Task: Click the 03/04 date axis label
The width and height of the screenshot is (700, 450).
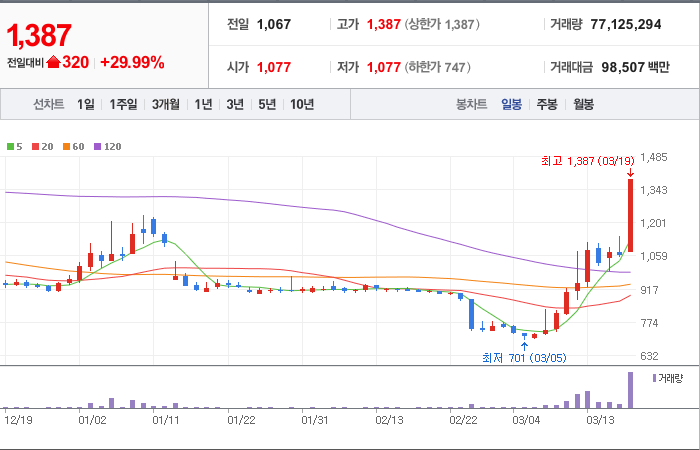Action: 526,420
